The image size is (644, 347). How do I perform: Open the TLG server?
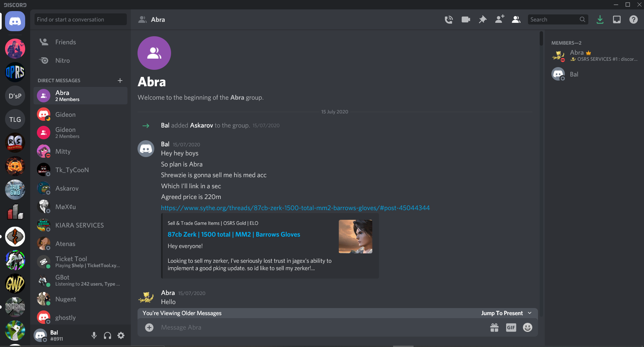(x=15, y=119)
